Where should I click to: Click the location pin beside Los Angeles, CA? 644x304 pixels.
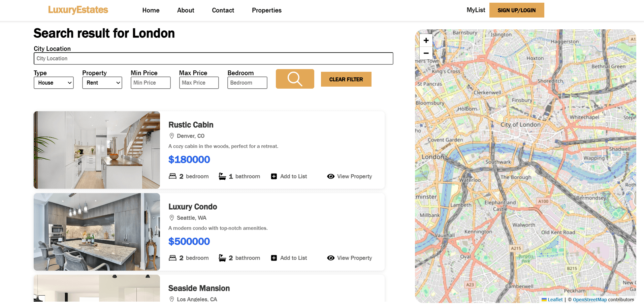[171, 299]
